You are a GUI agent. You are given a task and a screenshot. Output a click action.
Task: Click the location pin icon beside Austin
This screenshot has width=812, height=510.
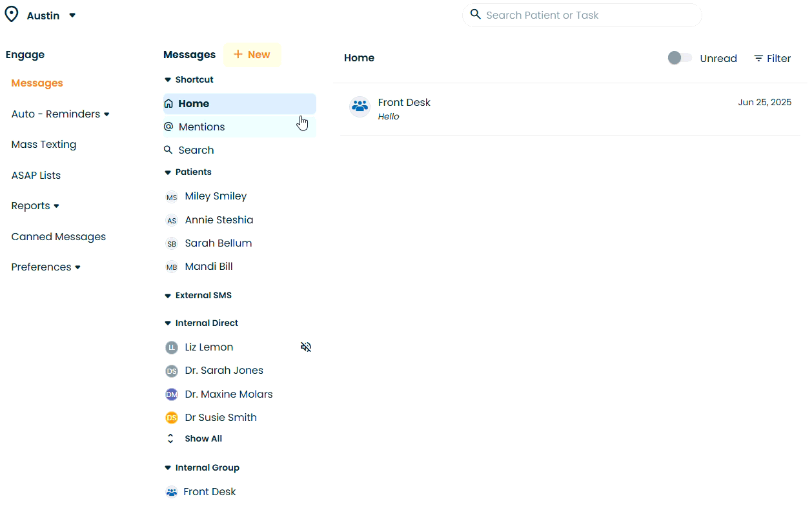pyautogui.click(x=12, y=15)
